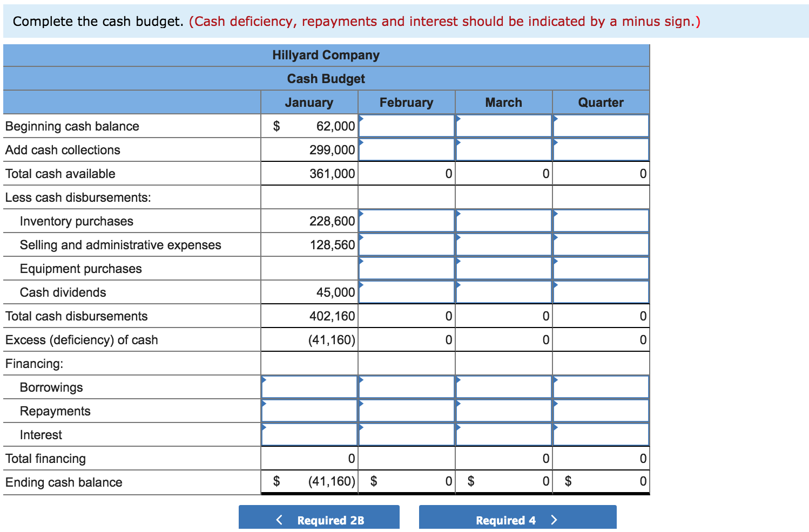Click the Quarter Equipment purchases input cell
The image size is (809, 532).
[x=601, y=268]
